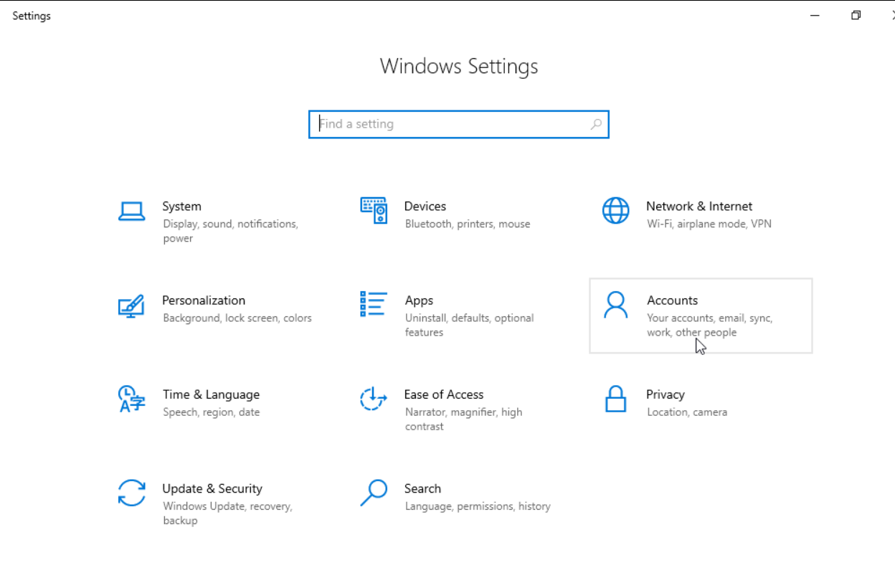
Task: Click the Privacy heading
Action: pyautogui.click(x=666, y=395)
